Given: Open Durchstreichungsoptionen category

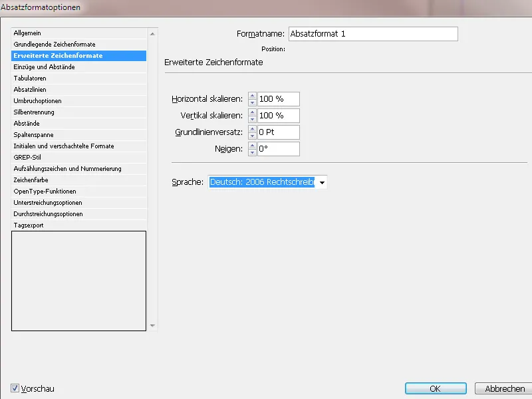Looking at the screenshot, I should (x=78, y=213).
